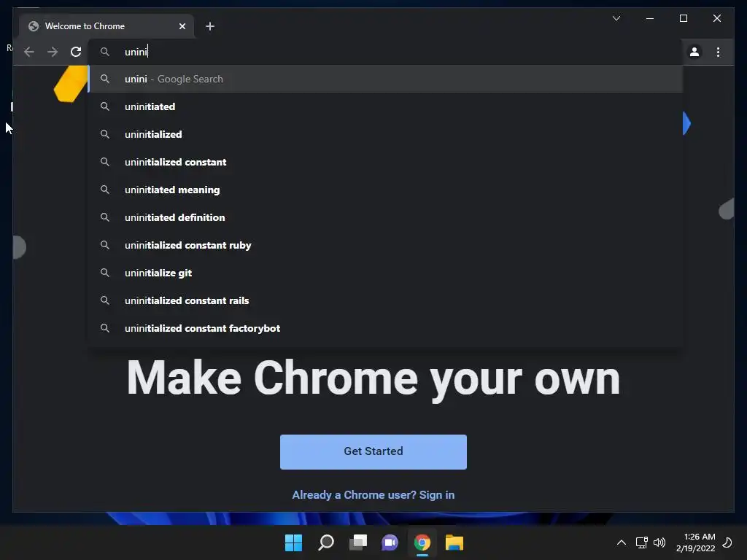The image size is (747, 560).
Task: Click the Get Started button
Action: tap(373, 451)
